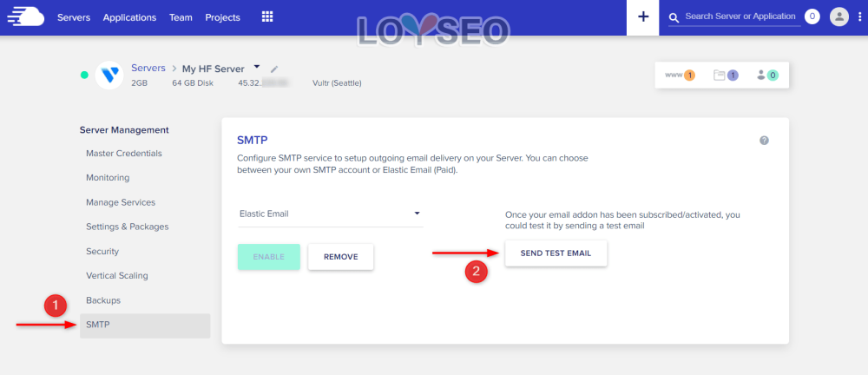
Task: Focus the Search Server or Application field
Action: (740, 16)
